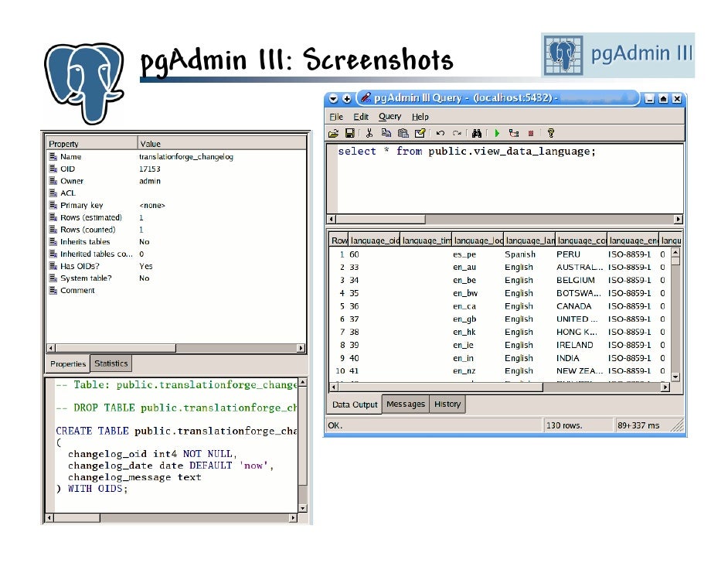Click the translationforge_changelog name value
The width and height of the screenshot is (728, 563).
[x=186, y=157]
